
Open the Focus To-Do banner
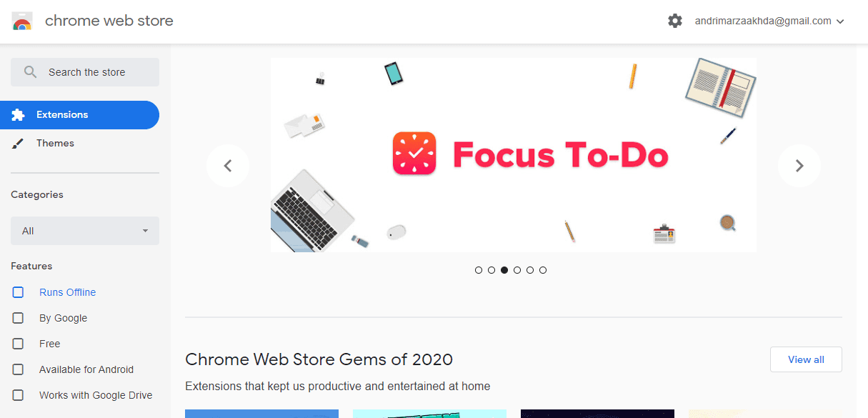coord(513,155)
